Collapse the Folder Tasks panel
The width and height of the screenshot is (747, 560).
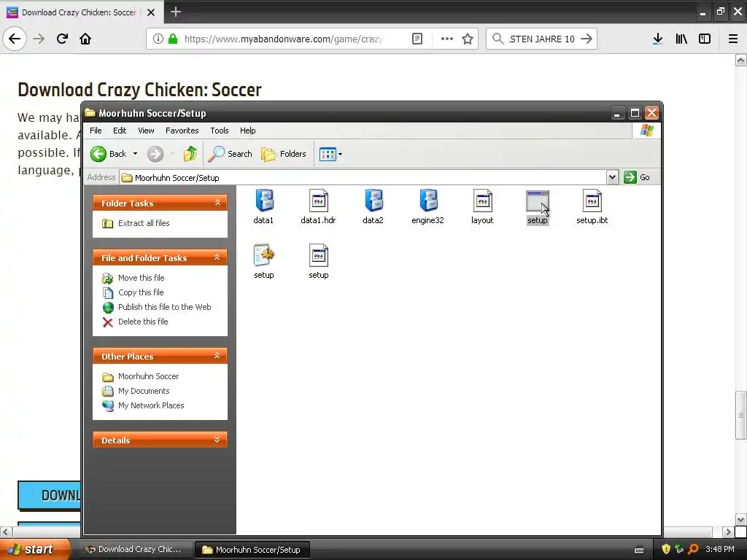[217, 203]
